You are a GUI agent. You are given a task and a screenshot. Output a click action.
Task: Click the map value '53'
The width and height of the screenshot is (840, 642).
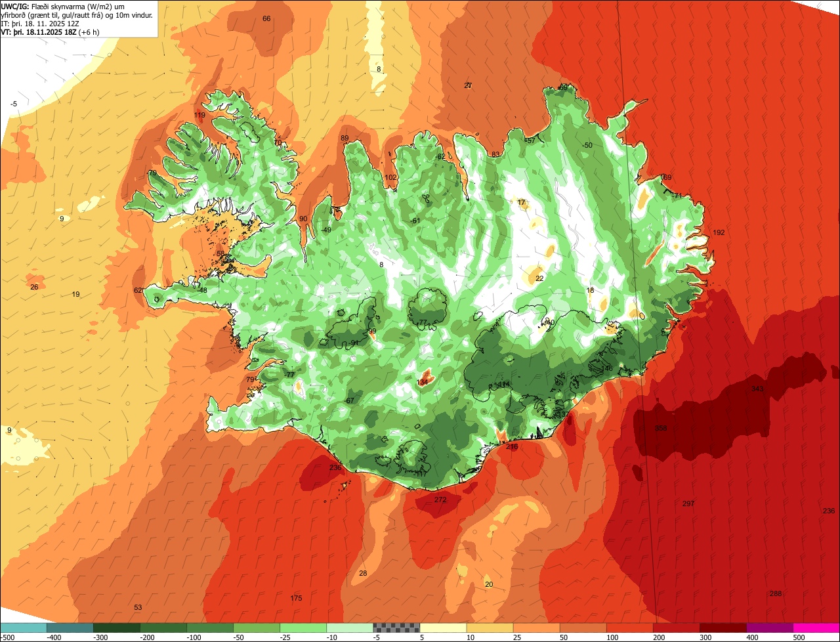pyautogui.click(x=138, y=608)
